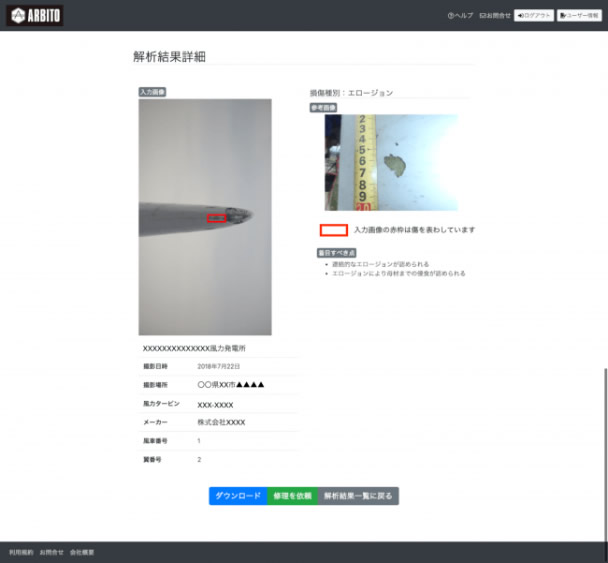Open ユーザー情報 user info
608x563 pixels.
click(578, 16)
